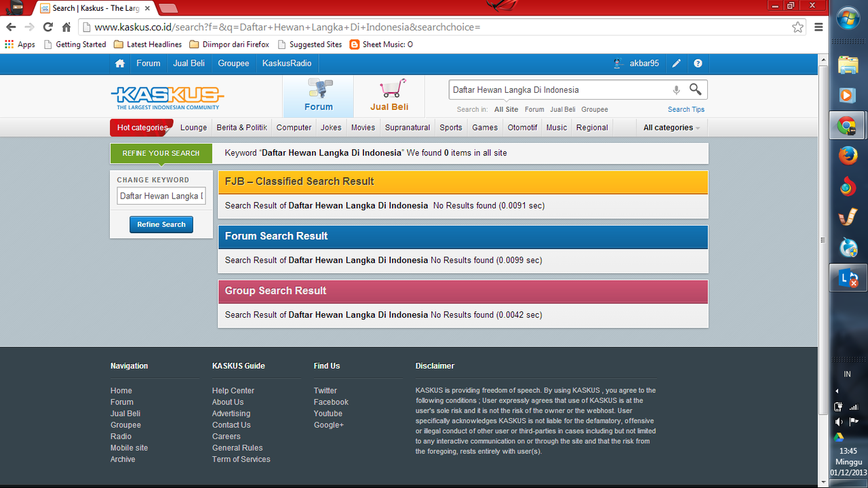The width and height of the screenshot is (868, 488).
Task: Click the Kaskus home icon in blue bar
Action: pyautogui.click(x=120, y=64)
